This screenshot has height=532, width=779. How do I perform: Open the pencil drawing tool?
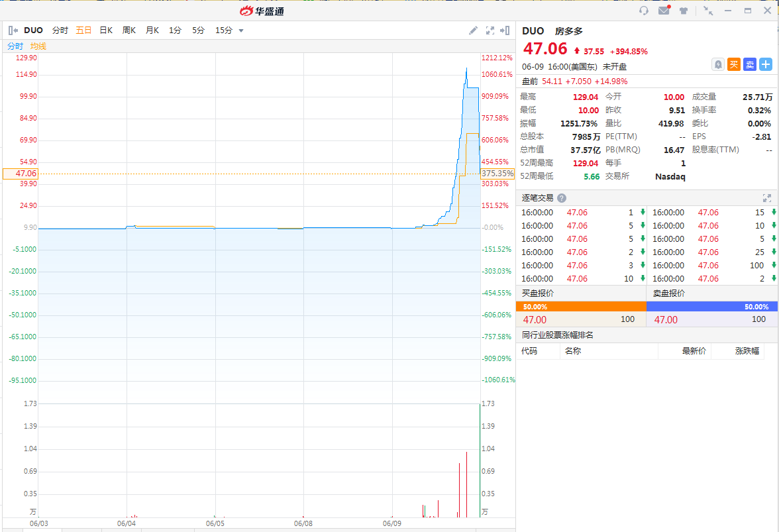click(x=473, y=30)
